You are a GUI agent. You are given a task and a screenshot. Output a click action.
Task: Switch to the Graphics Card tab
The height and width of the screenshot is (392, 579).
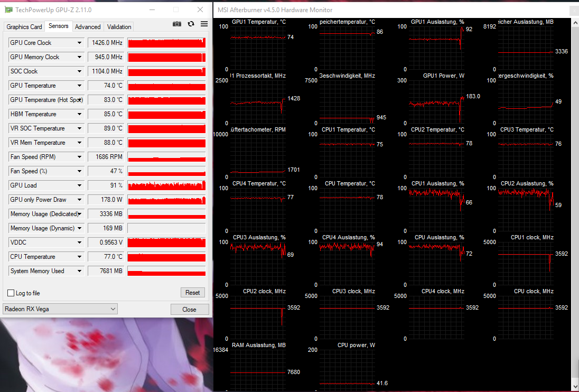click(24, 26)
